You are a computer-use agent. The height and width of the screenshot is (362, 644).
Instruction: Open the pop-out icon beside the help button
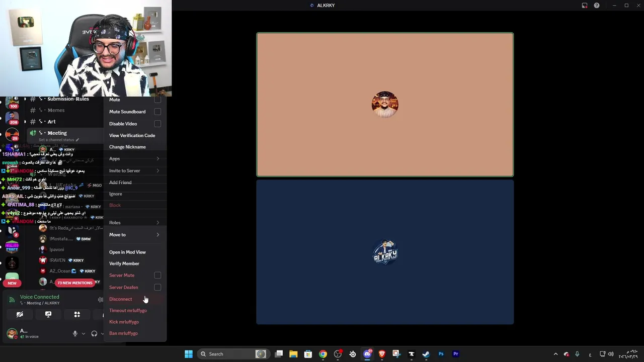pyautogui.click(x=585, y=6)
